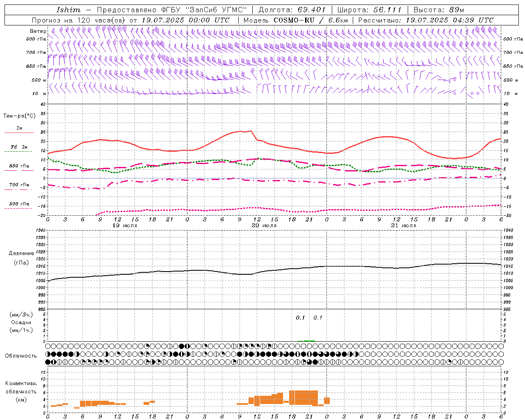Click the Ветер wind panel label

38,31
